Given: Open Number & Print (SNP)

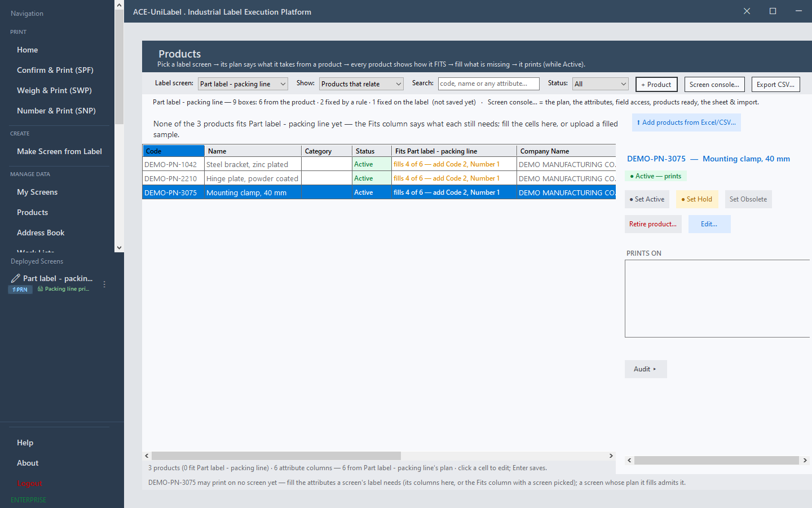Looking at the screenshot, I should tap(56, 111).
